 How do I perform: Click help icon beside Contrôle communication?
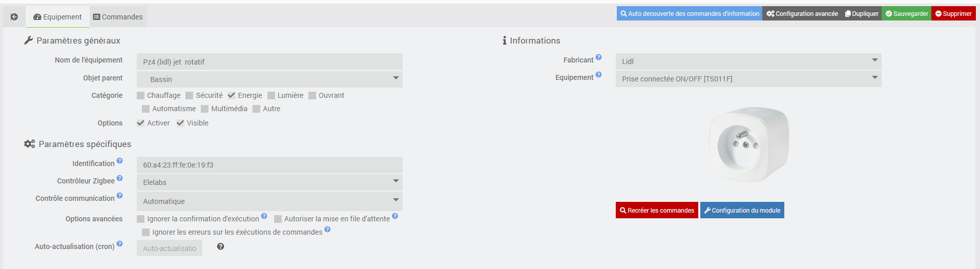coord(119,196)
